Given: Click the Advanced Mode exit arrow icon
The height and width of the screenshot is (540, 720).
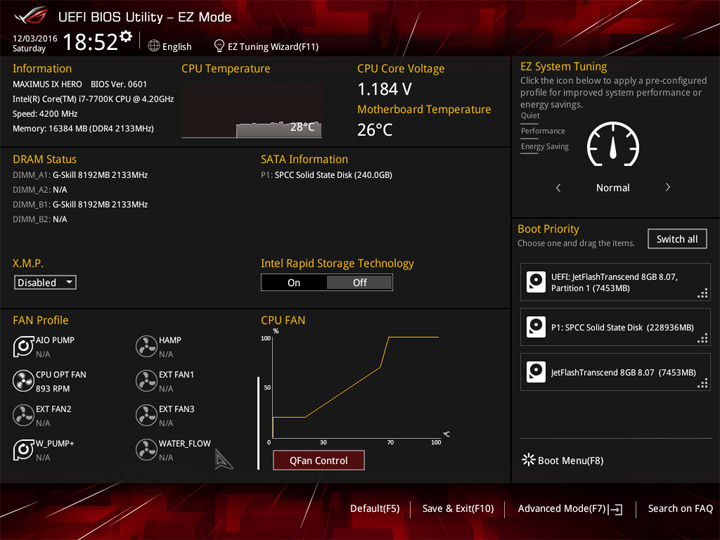Looking at the screenshot, I should (x=616, y=509).
